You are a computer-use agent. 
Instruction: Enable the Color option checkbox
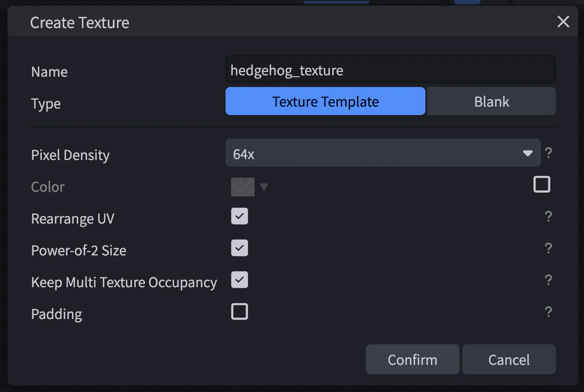(x=541, y=185)
